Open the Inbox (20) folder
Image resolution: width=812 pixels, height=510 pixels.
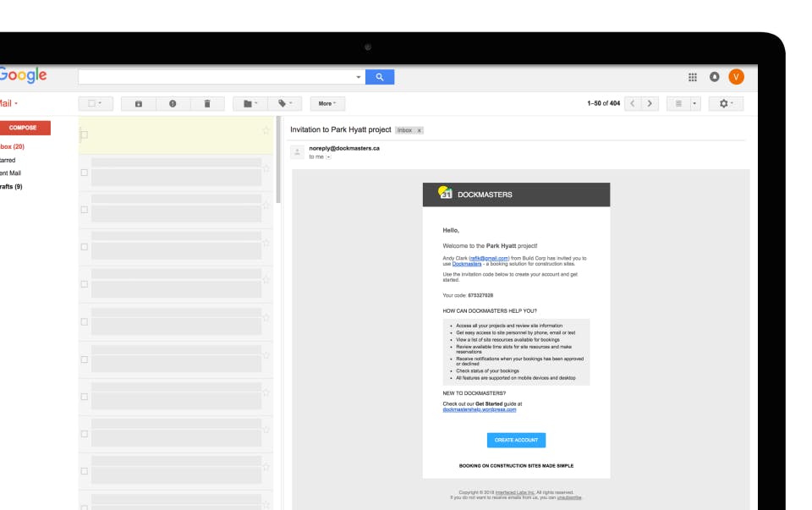pos(13,147)
